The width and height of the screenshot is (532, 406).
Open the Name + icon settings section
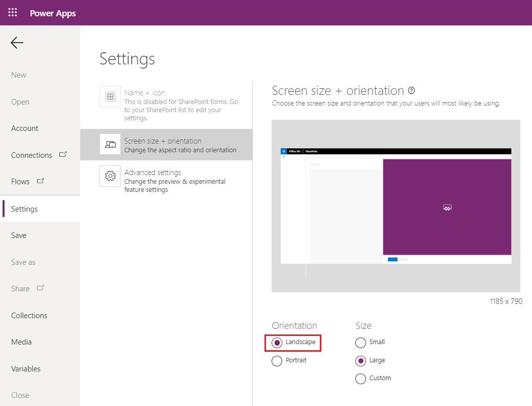167,105
